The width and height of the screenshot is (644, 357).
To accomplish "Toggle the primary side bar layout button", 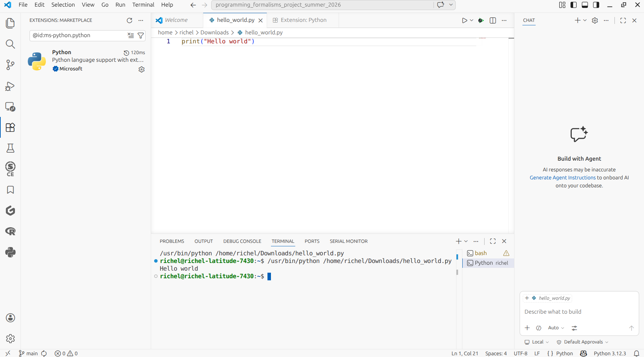I will point(573,5).
